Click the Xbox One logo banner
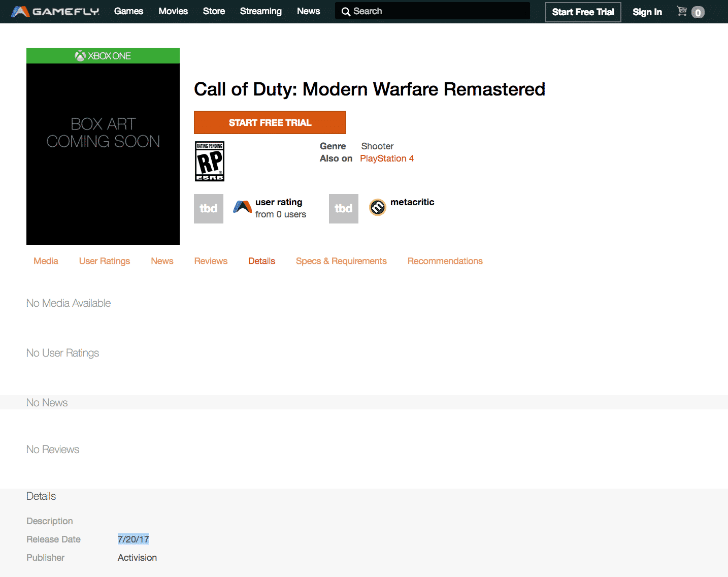The height and width of the screenshot is (577, 728). (x=103, y=56)
